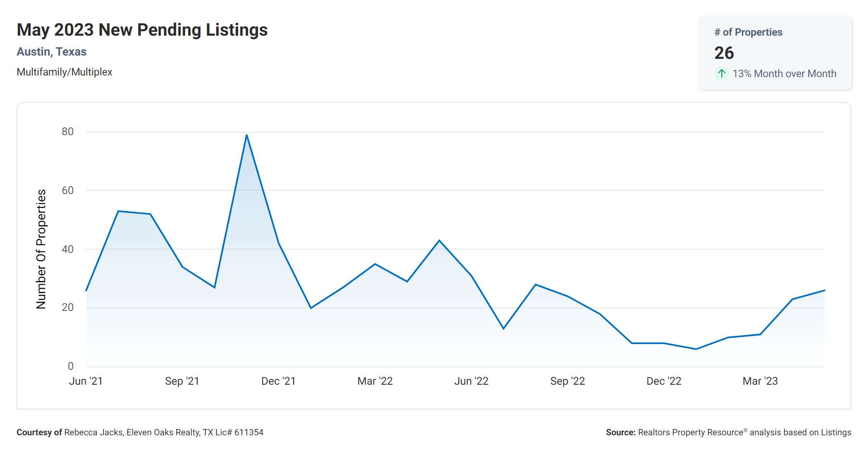Click the highest peak of the line chart

click(x=246, y=135)
